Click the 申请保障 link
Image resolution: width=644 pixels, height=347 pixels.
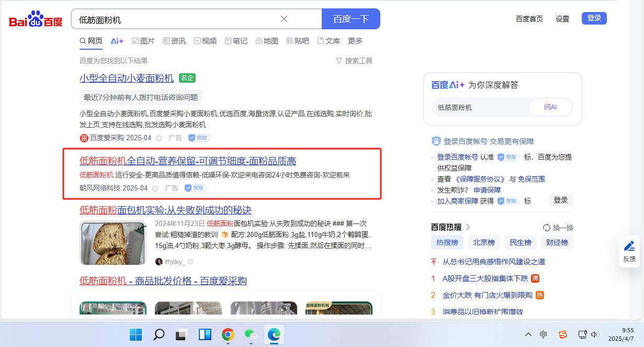[x=487, y=190]
